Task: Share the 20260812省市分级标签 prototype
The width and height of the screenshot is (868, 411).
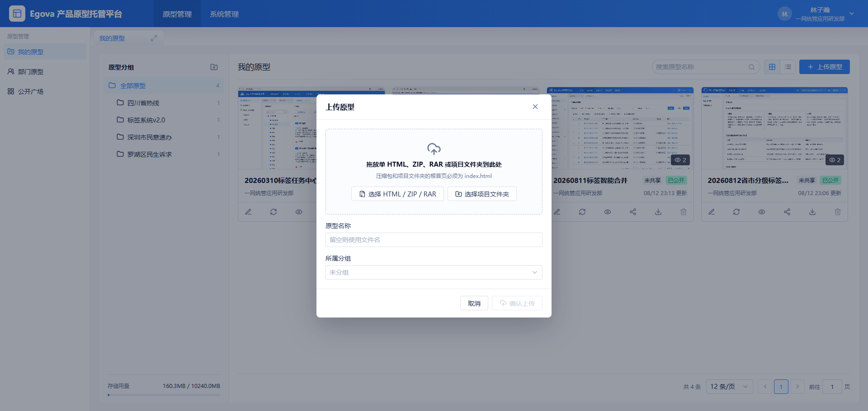Action: click(x=787, y=212)
